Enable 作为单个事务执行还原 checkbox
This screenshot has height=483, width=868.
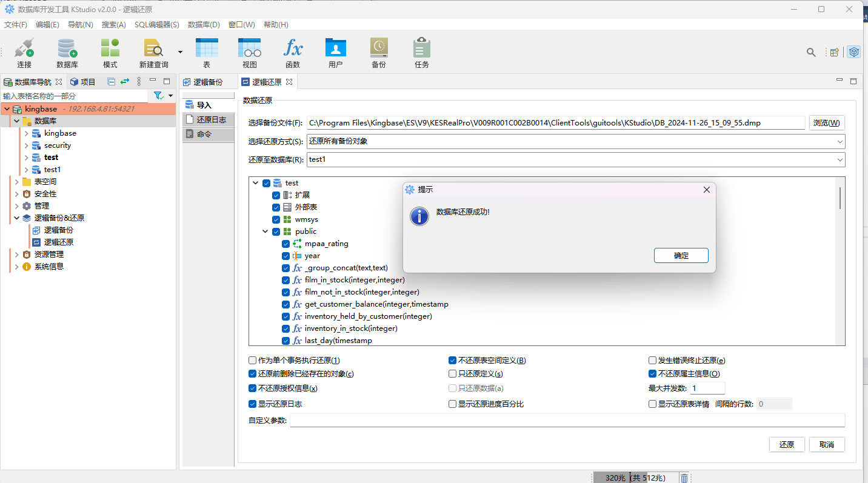point(253,360)
